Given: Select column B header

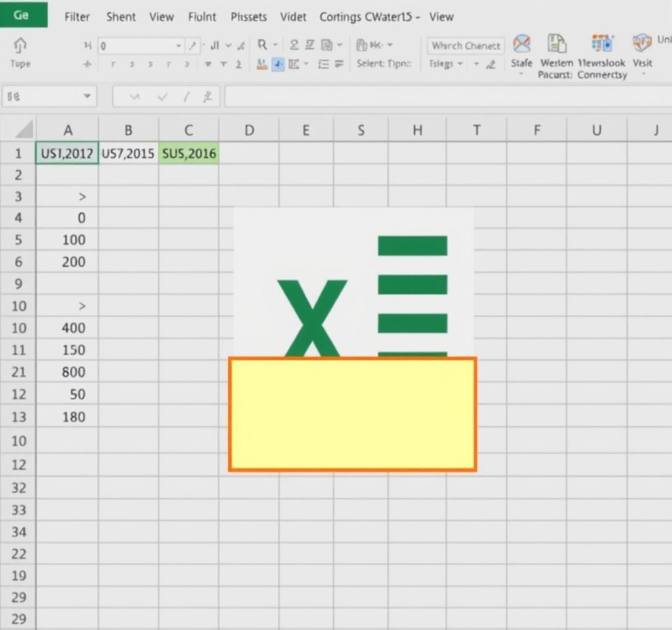Looking at the screenshot, I should coord(128,130).
